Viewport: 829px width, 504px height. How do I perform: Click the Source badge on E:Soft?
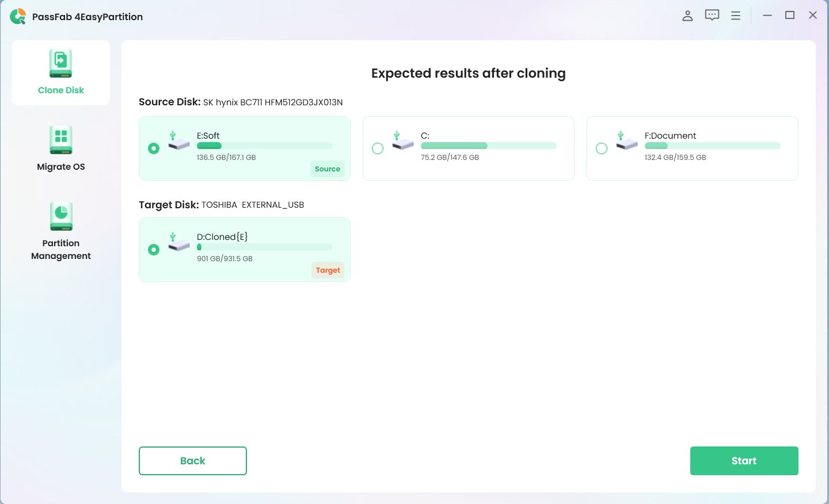(327, 169)
